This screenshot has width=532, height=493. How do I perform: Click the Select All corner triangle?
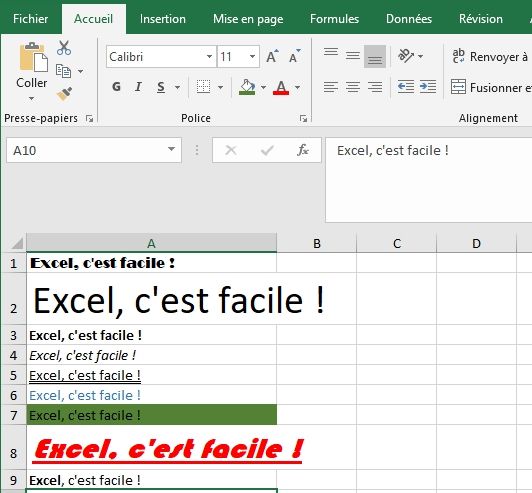(17, 243)
